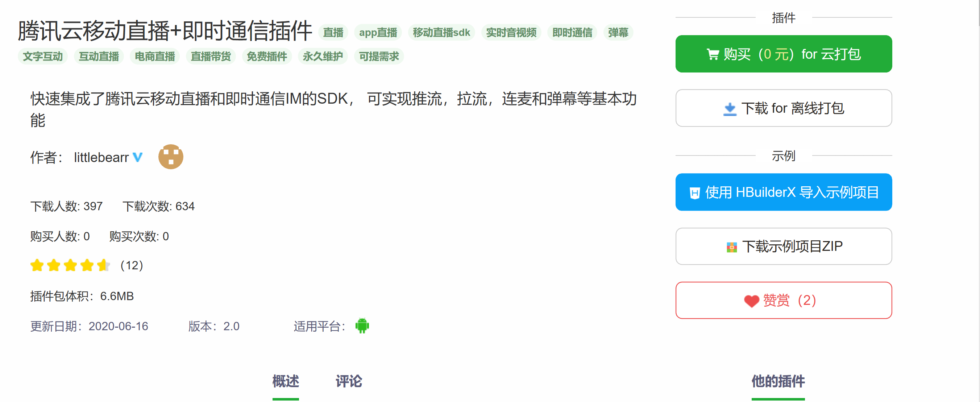Click the 直播 tag
The height and width of the screenshot is (402, 980).
(333, 32)
